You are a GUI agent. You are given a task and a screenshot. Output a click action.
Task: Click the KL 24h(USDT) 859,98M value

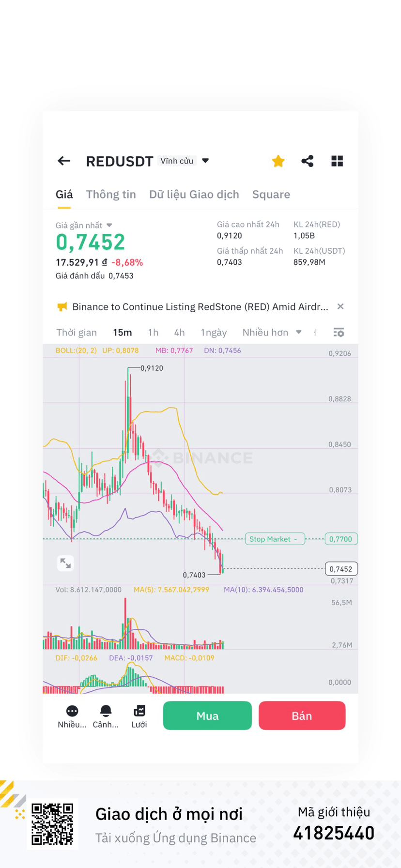coord(309,262)
